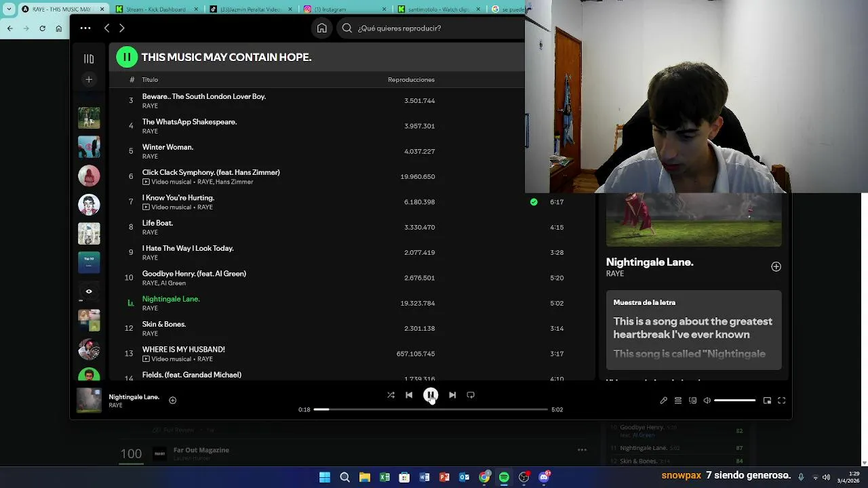Sort tracks by the Reproducciones column header

click(x=411, y=79)
